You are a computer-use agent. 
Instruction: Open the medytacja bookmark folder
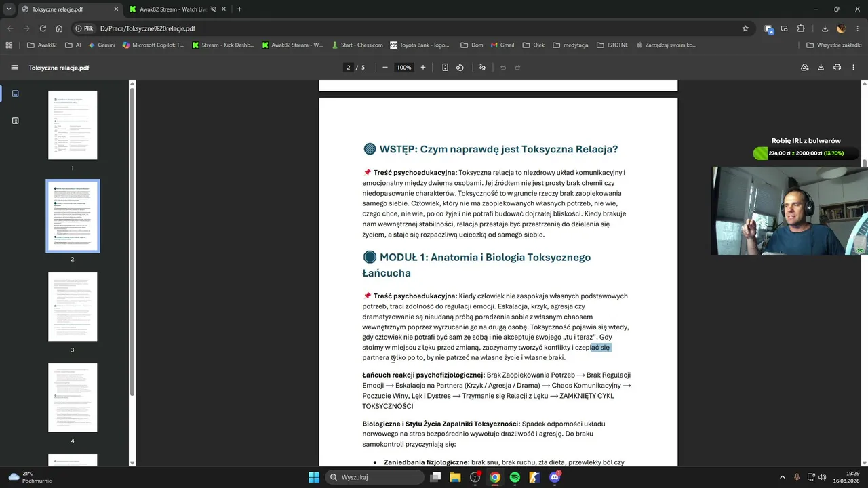[x=570, y=45]
